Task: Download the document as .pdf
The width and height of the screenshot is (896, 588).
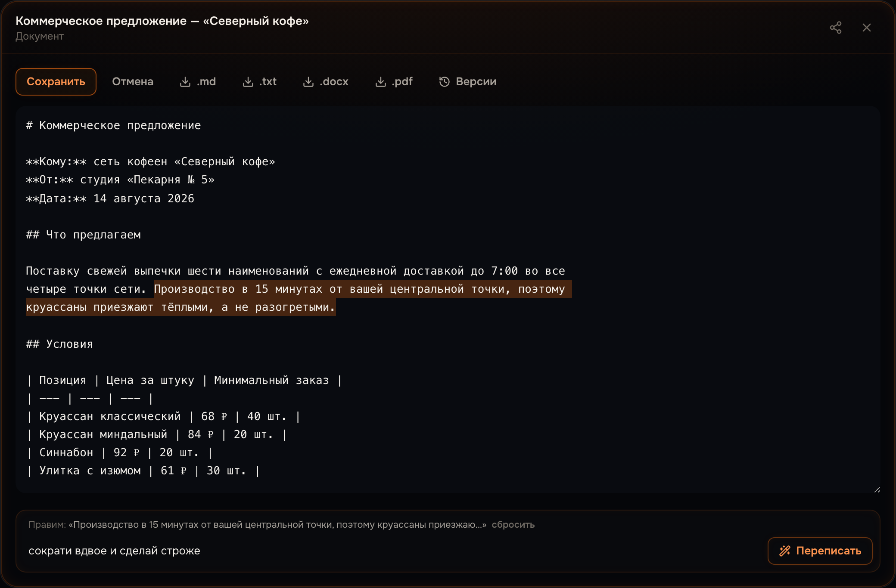Action: pyautogui.click(x=394, y=82)
